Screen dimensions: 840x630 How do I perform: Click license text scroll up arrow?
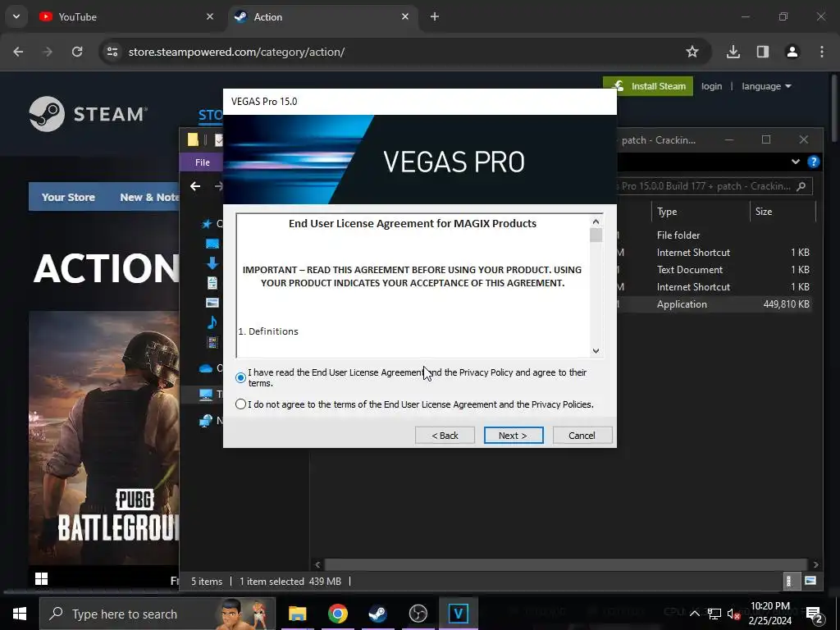point(596,221)
